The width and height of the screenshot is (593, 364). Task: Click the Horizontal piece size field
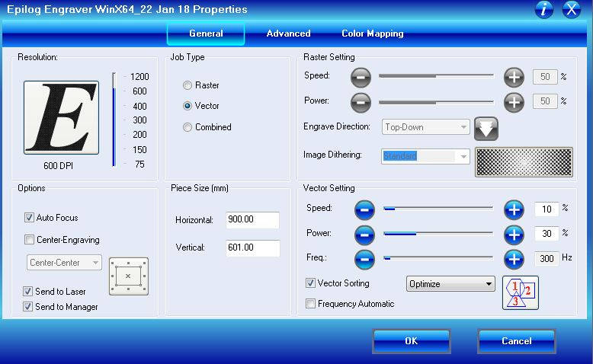click(252, 219)
